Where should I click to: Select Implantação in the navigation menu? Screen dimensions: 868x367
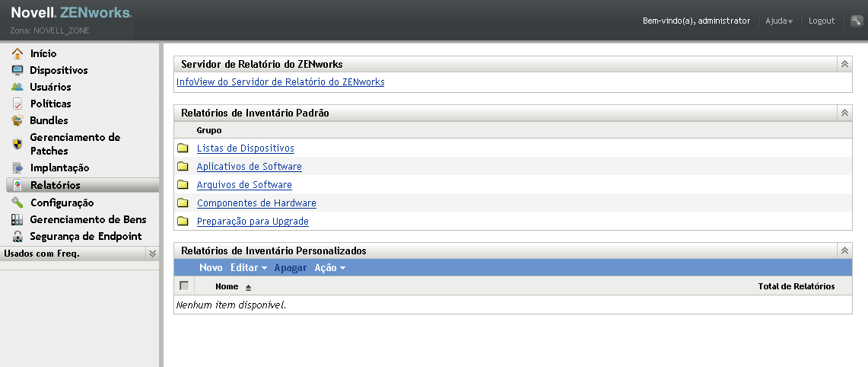59,168
